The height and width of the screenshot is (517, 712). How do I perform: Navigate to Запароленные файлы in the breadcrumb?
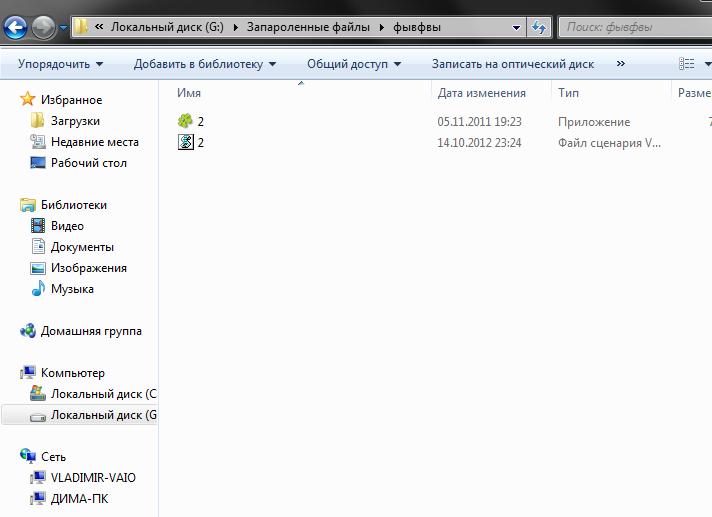(308, 27)
